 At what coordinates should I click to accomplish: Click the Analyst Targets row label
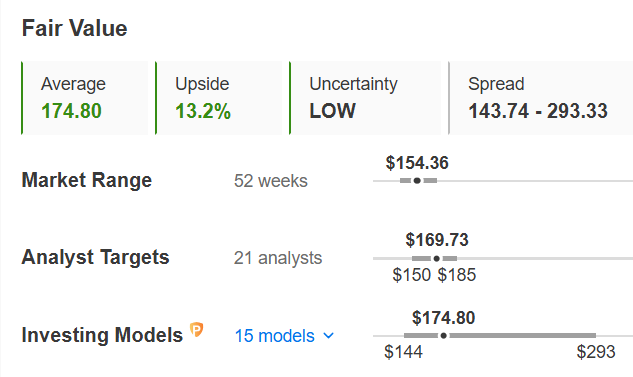(x=95, y=257)
